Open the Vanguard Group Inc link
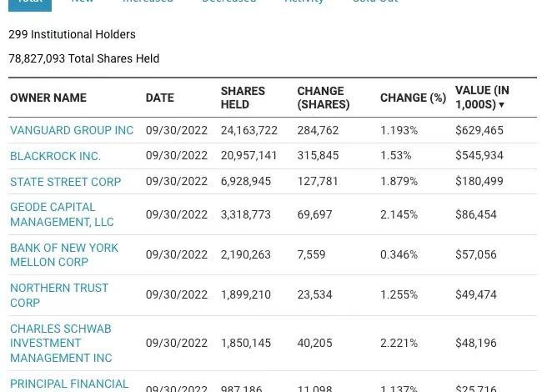This screenshot has width=547, height=392. click(x=72, y=131)
